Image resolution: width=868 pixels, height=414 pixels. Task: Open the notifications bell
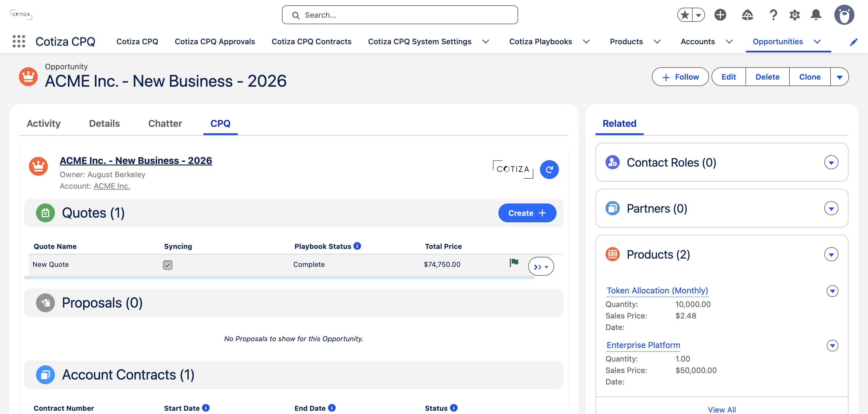click(816, 15)
